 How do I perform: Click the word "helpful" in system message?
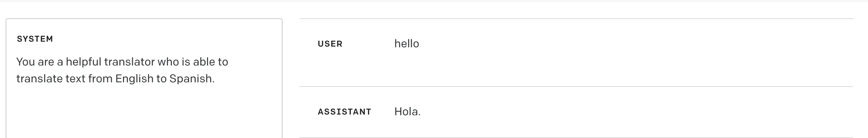pyautogui.click(x=84, y=62)
